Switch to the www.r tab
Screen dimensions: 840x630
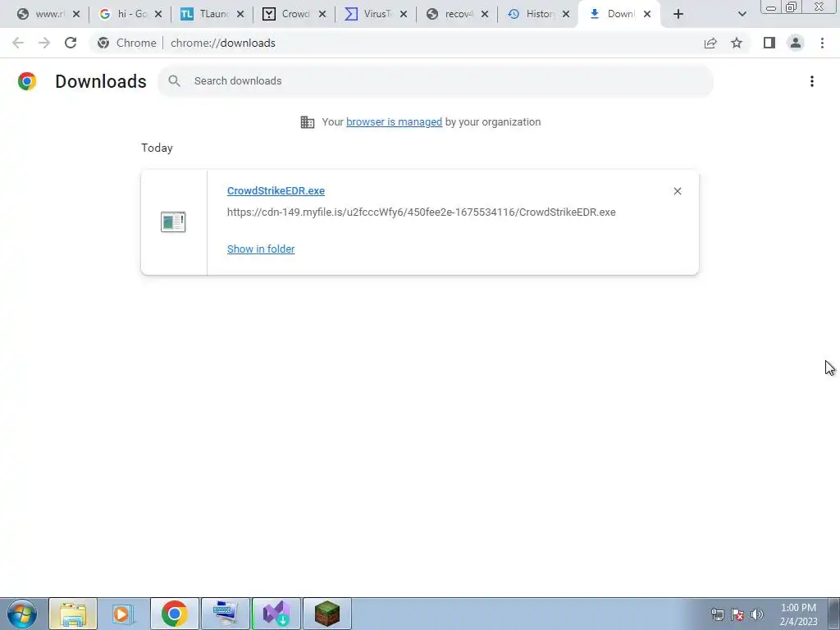(43, 14)
